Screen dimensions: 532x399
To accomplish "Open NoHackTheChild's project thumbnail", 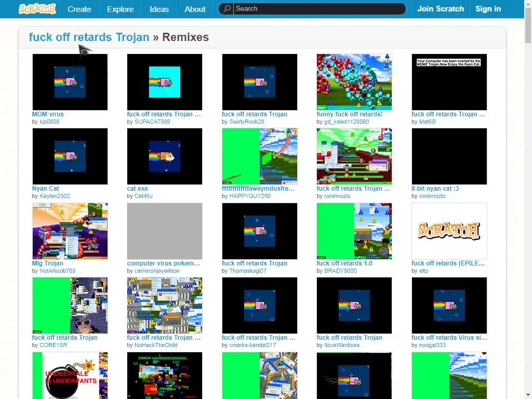I will [x=165, y=305].
